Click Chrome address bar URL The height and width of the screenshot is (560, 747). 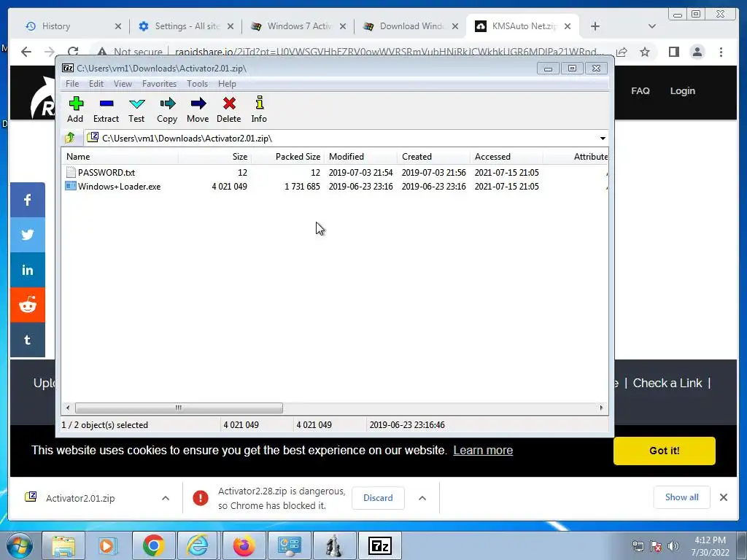pyautogui.click(x=390, y=52)
